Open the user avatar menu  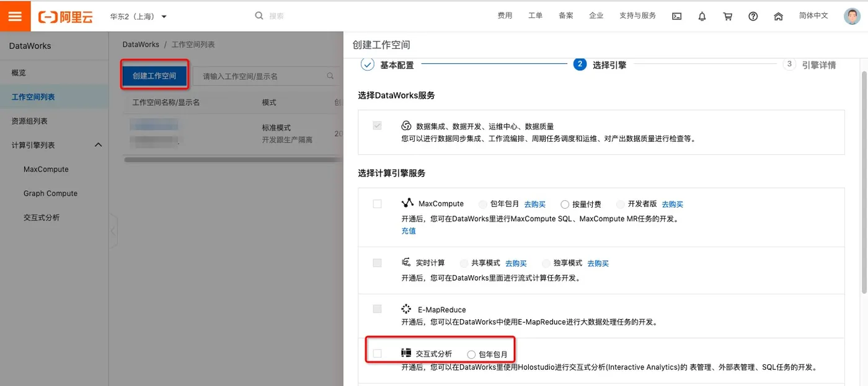click(x=852, y=16)
